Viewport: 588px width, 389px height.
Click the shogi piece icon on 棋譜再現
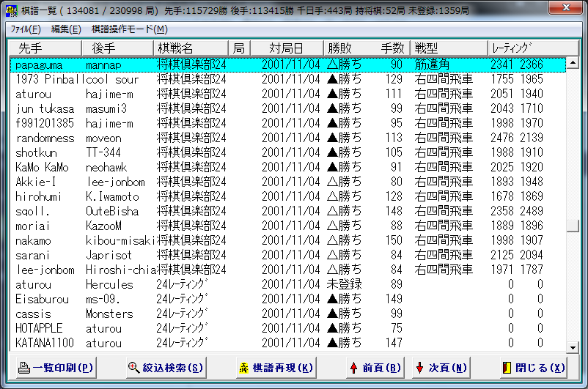244,368
